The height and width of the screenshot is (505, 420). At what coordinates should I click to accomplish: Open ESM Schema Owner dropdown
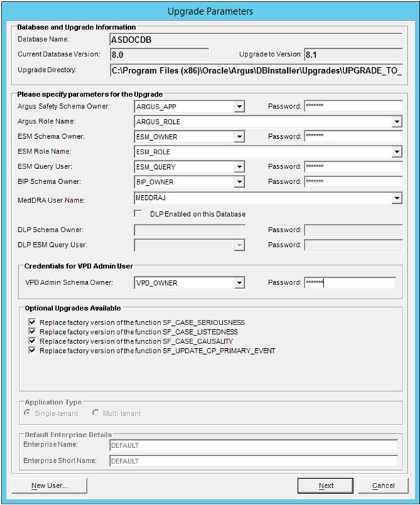(x=239, y=137)
